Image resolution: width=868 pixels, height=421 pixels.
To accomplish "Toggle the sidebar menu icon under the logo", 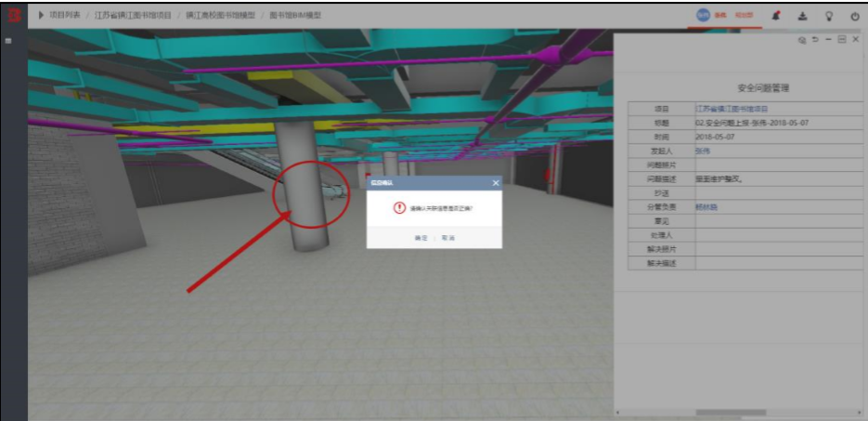I will click(8, 41).
